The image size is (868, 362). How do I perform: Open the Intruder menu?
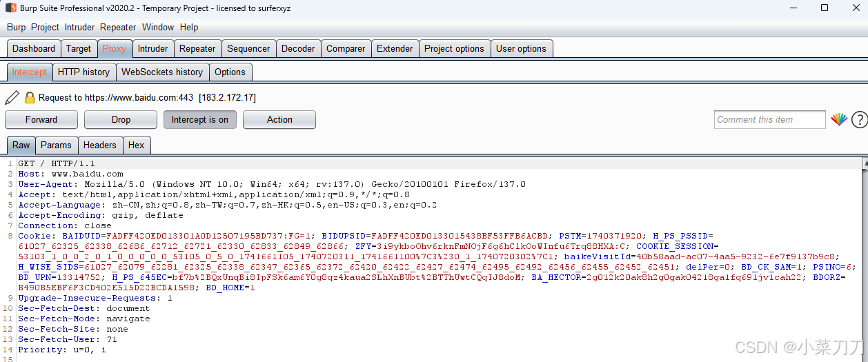click(x=80, y=27)
